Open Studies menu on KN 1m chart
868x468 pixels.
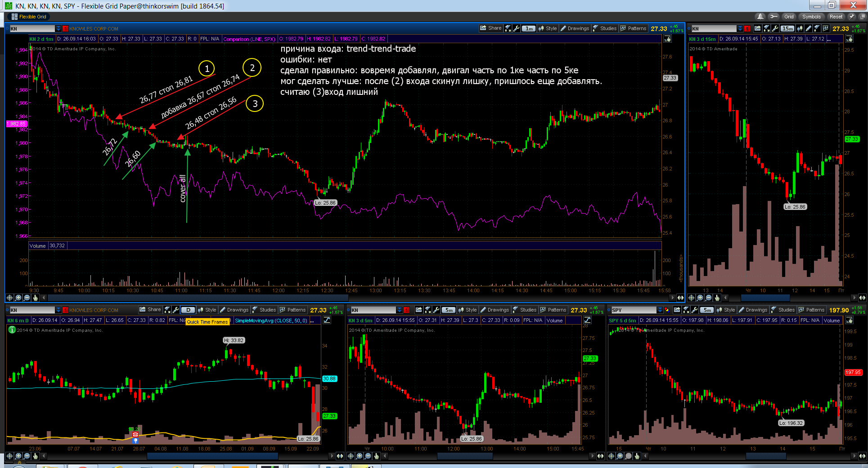tap(605, 28)
